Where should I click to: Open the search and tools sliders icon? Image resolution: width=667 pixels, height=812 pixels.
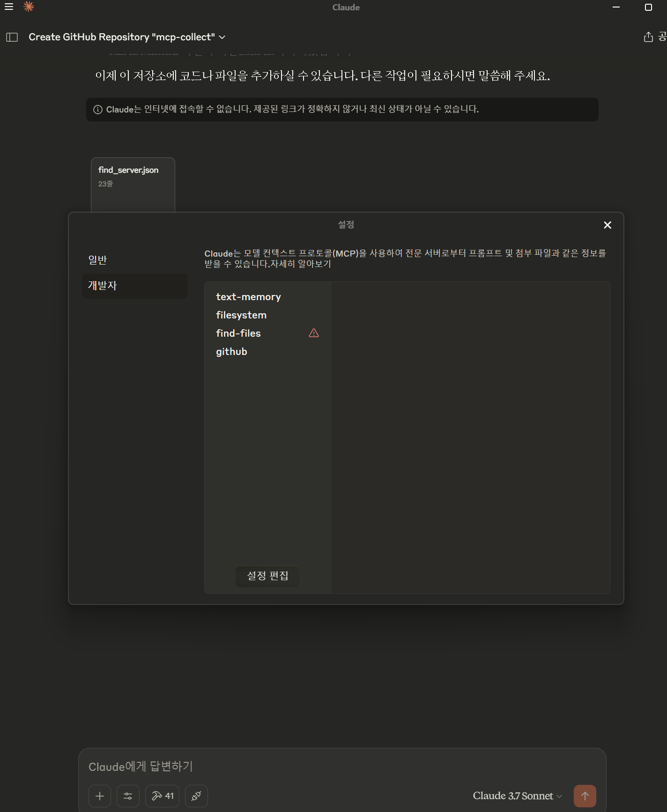point(128,796)
